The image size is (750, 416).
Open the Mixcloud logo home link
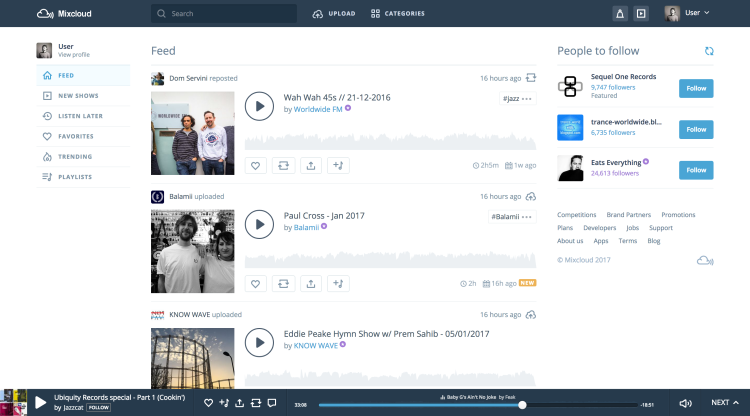click(64, 13)
